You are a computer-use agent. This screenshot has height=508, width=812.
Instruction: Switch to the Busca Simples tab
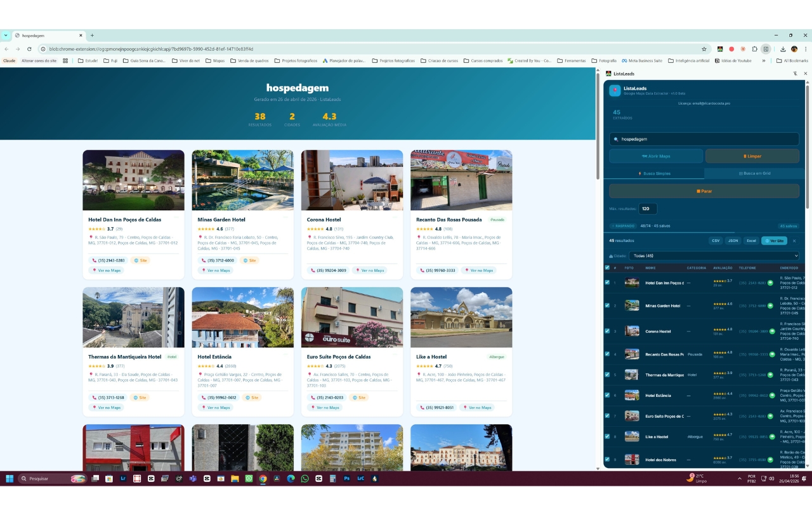[x=654, y=173]
